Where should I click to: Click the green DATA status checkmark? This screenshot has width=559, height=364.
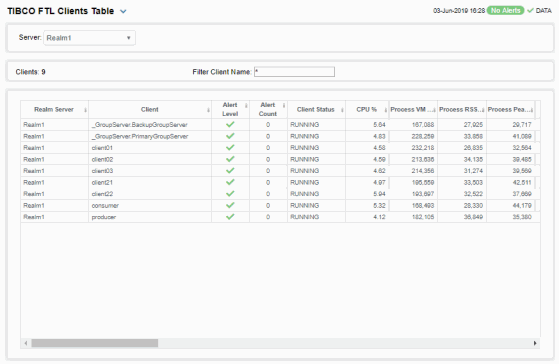530,11
